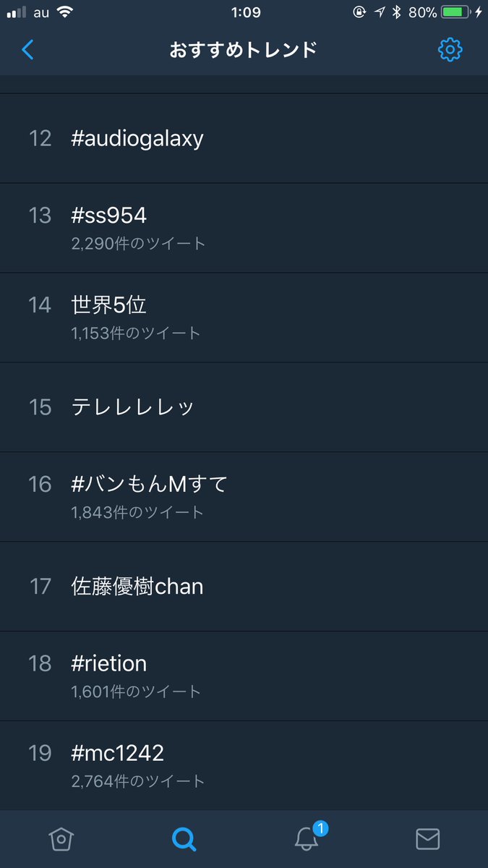Go to the Home tab icon
Image resolution: width=488 pixels, height=868 pixels.
[61, 839]
